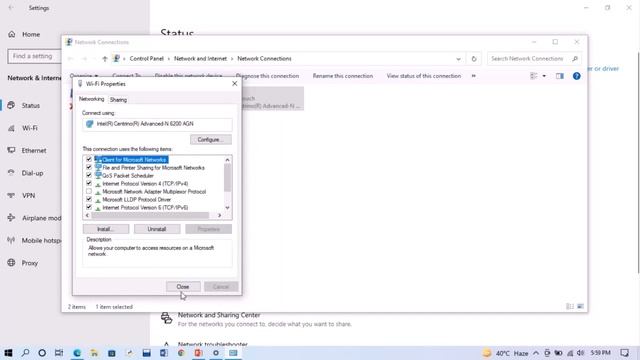Select QoS Packet Scheduler list row
Screen dimensions: 640x360
(124, 176)
